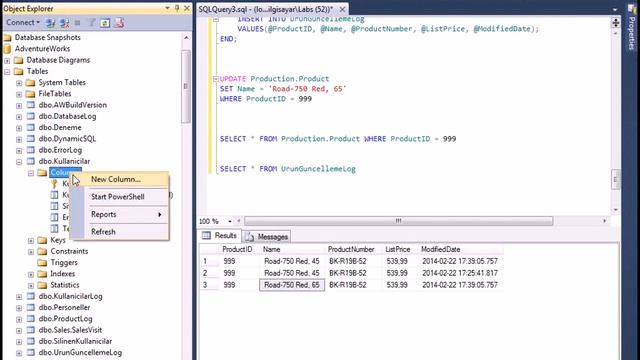640x360 pixels.
Task: Click the ProductID column header in results
Action: [x=237, y=249]
